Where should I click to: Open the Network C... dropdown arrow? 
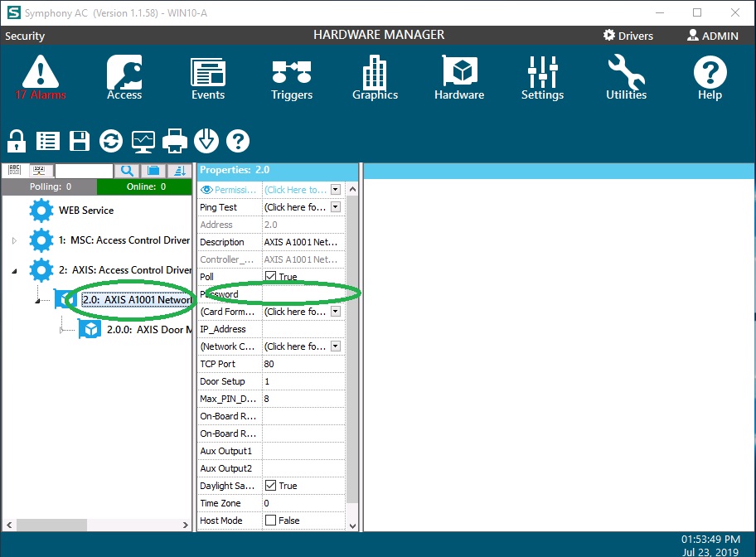pyautogui.click(x=336, y=346)
